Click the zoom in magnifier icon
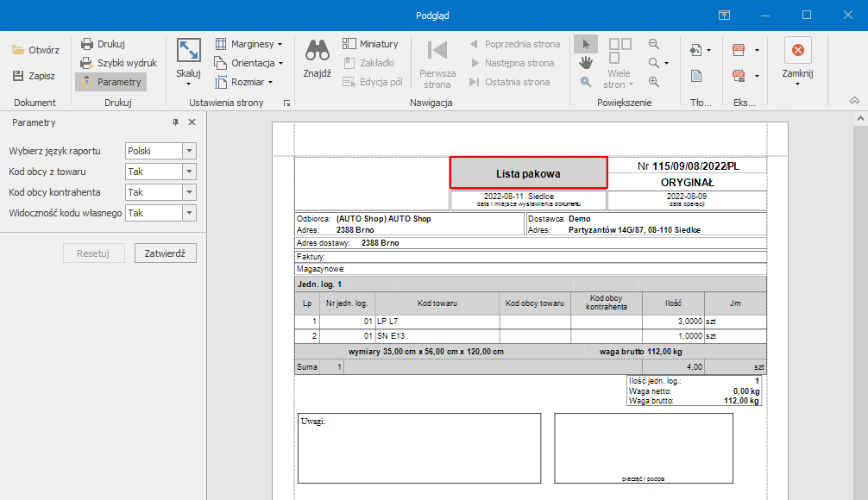The height and width of the screenshot is (500, 868). click(x=654, y=82)
